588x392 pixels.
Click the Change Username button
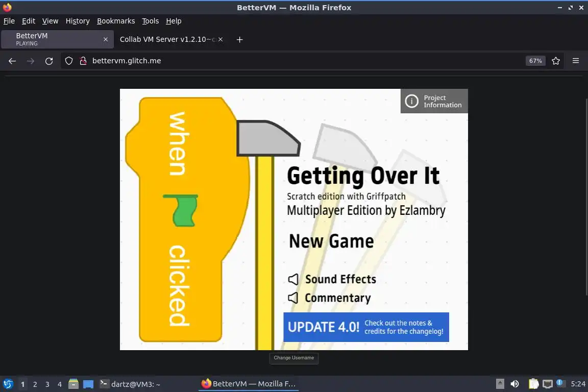[294, 358]
